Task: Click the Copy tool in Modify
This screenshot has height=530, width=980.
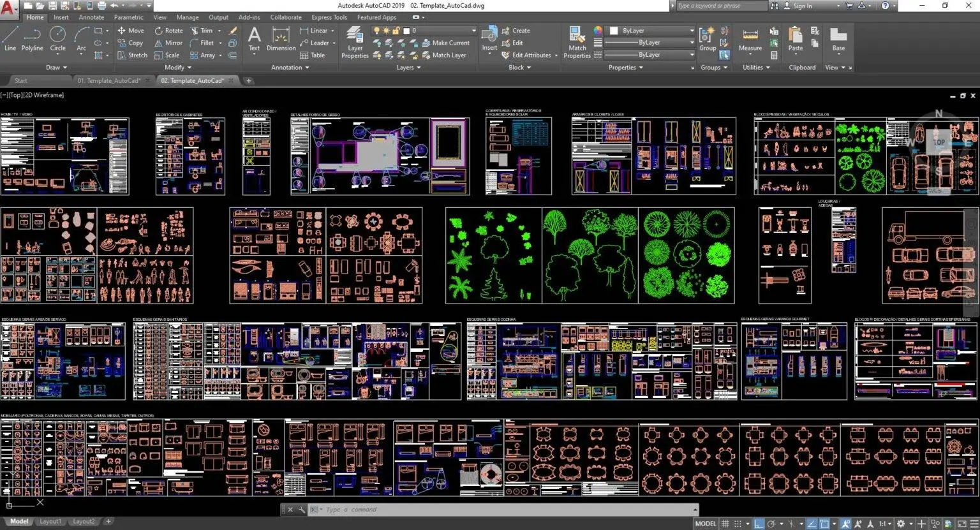Action: 130,43
